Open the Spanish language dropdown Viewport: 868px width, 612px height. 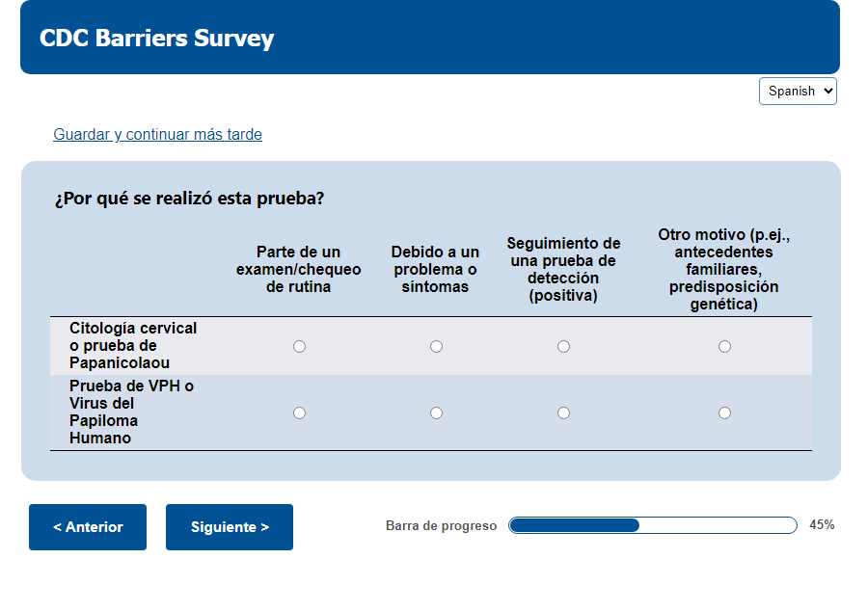[x=798, y=91]
